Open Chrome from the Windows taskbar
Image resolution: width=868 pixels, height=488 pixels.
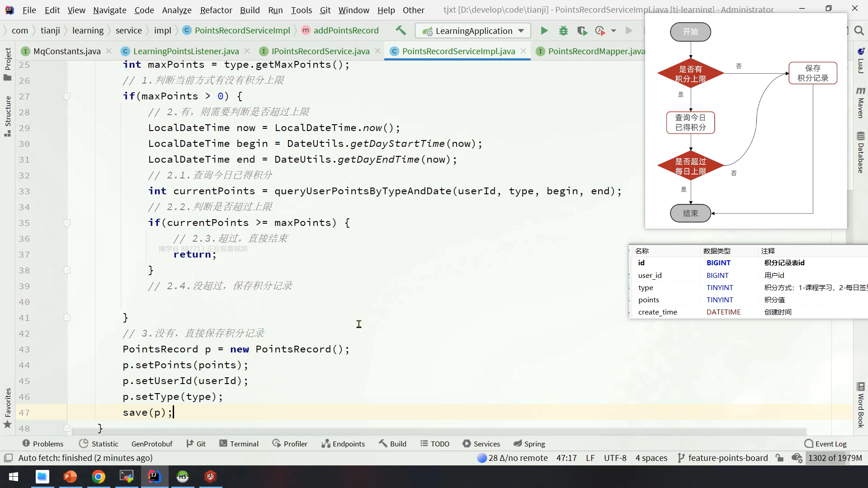point(99,477)
